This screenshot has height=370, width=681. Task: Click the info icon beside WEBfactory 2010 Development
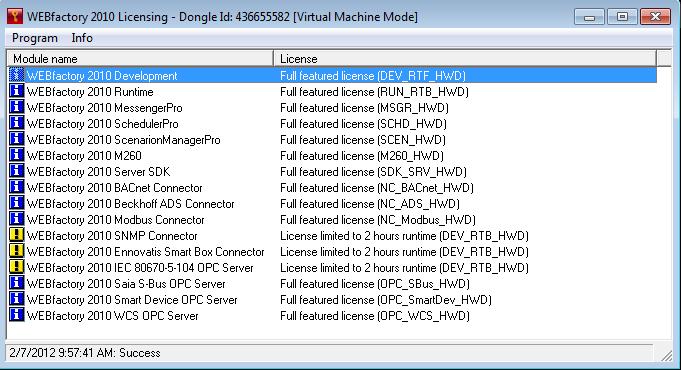click(17, 76)
